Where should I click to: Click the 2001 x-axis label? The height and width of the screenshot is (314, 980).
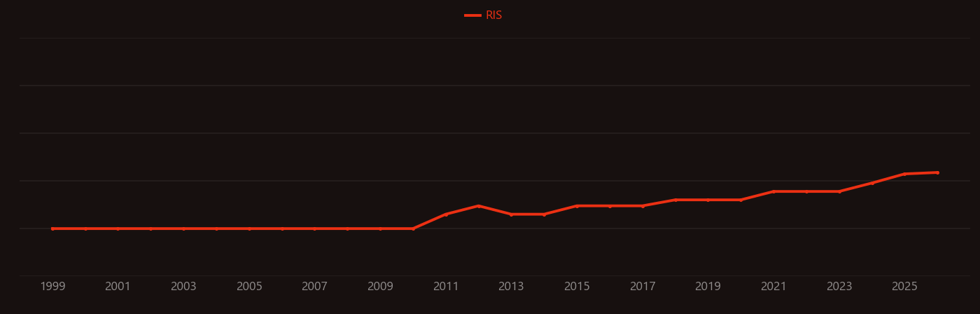pyautogui.click(x=118, y=287)
